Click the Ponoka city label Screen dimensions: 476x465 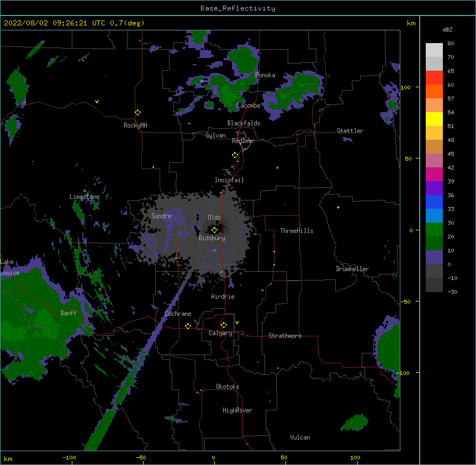tap(265, 75)
